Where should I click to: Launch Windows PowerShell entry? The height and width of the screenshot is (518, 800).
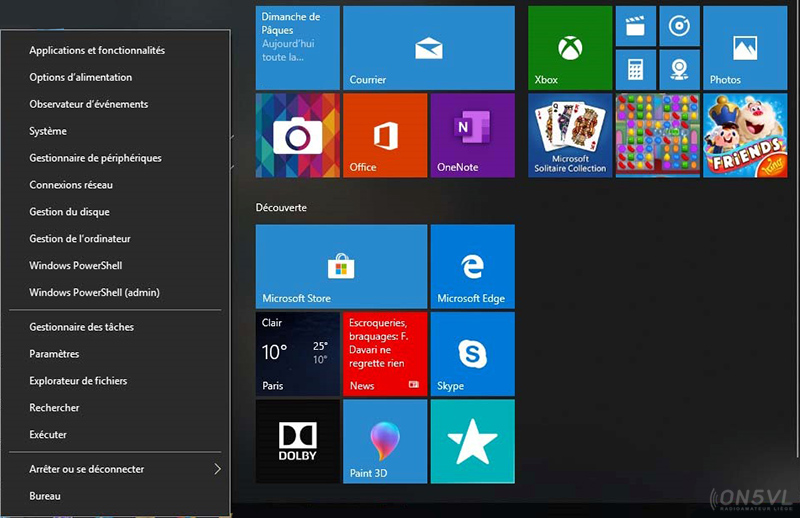(115, 265)
